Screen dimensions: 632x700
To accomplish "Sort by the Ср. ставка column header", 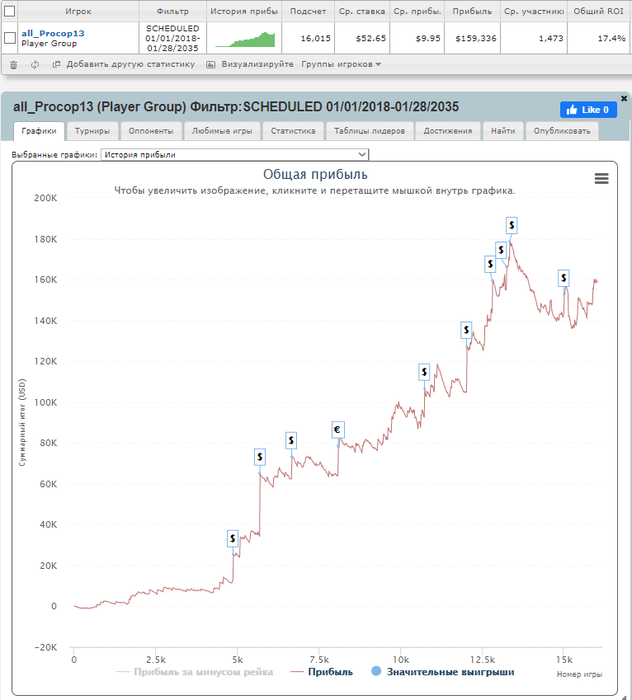I will pyautogui.click(x=362, y=11).
